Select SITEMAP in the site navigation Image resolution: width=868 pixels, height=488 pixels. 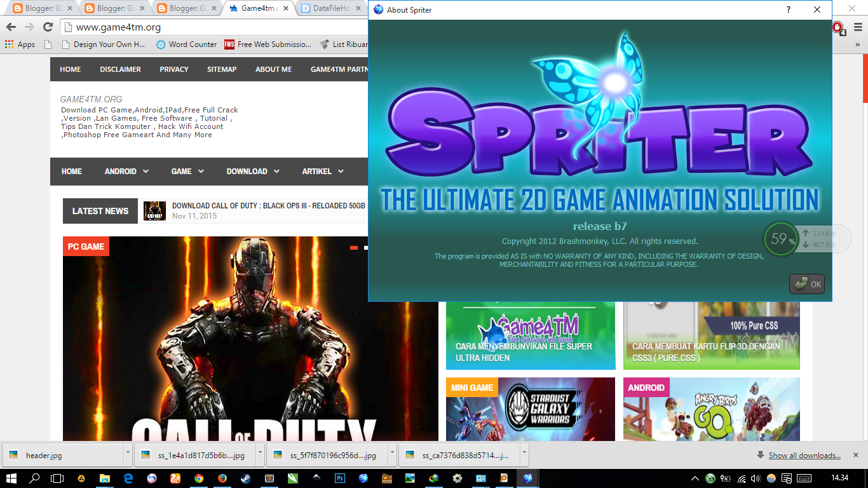tap(221, 69)
